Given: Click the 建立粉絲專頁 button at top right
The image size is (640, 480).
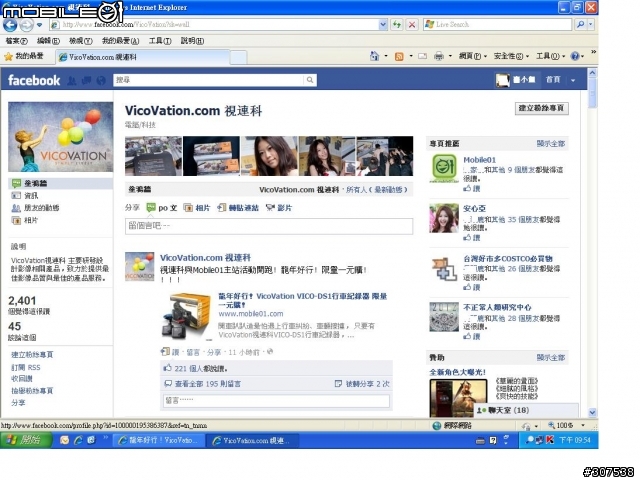Looking at the screenshot, I should tap(541, 108).
